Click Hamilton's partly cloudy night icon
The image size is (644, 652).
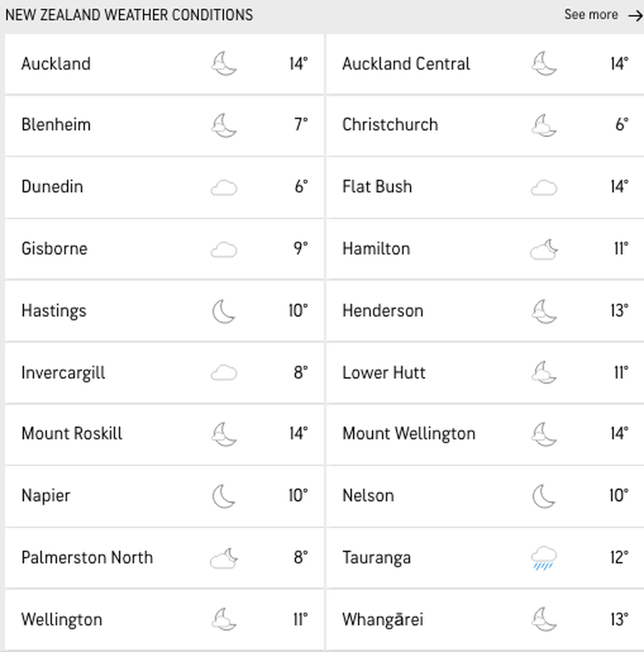tap(544, 249)
